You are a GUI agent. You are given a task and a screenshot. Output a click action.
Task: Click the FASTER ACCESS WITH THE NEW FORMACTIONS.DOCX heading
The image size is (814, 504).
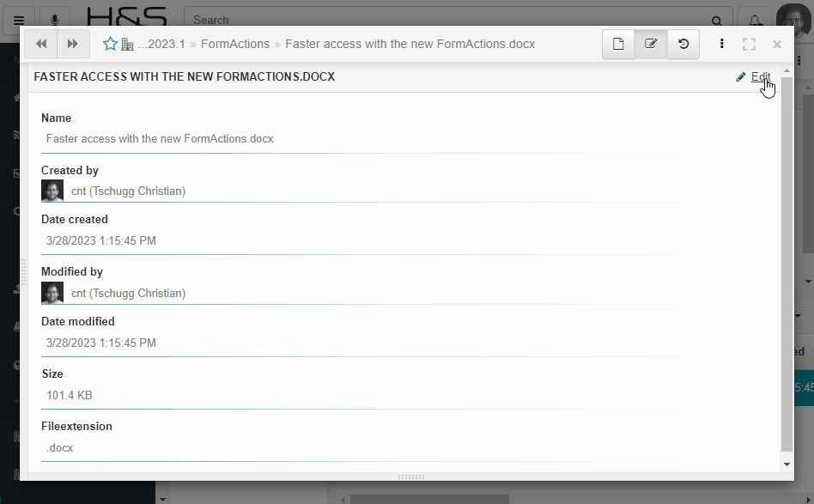[x=185, y=76]
